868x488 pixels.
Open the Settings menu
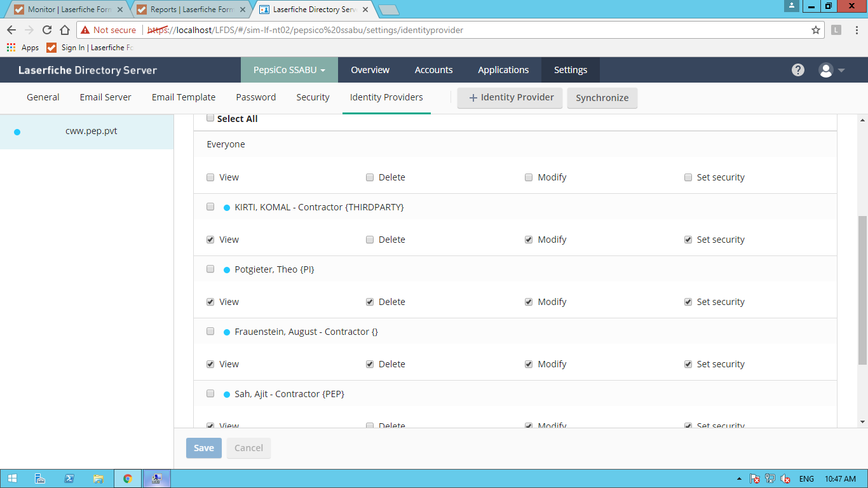coord(571,70)
